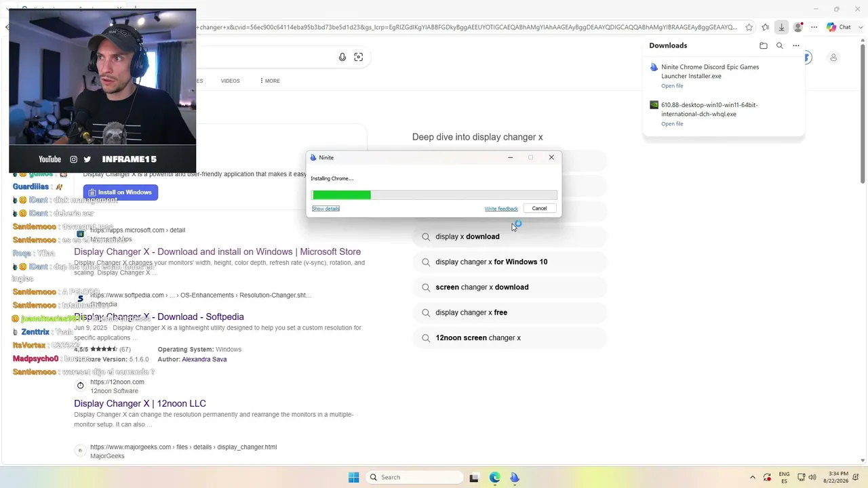Open the downloads folder icon in Downloads panel
Image resolution: width=868 pixels, height=488 pixels.
[x=764, y=45]
